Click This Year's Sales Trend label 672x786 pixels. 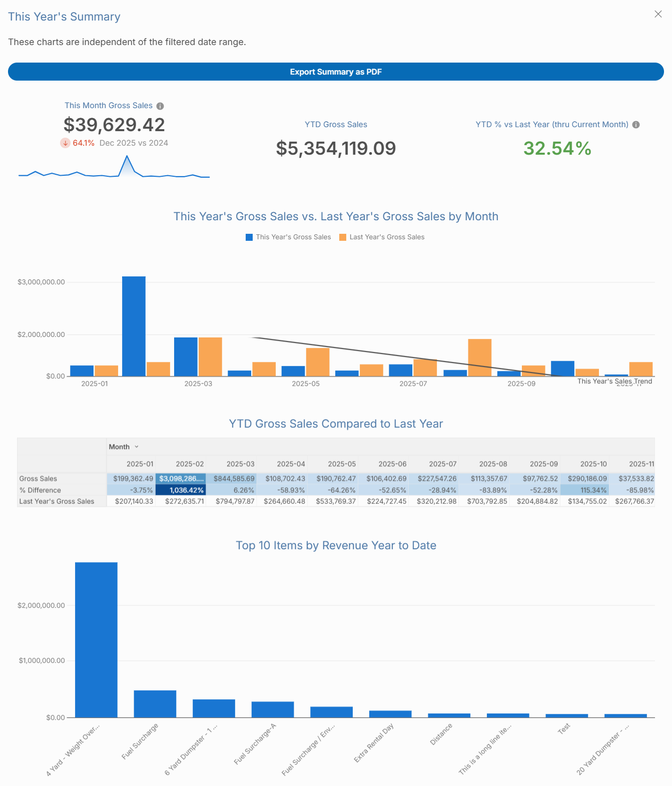(x=615, y=381)
